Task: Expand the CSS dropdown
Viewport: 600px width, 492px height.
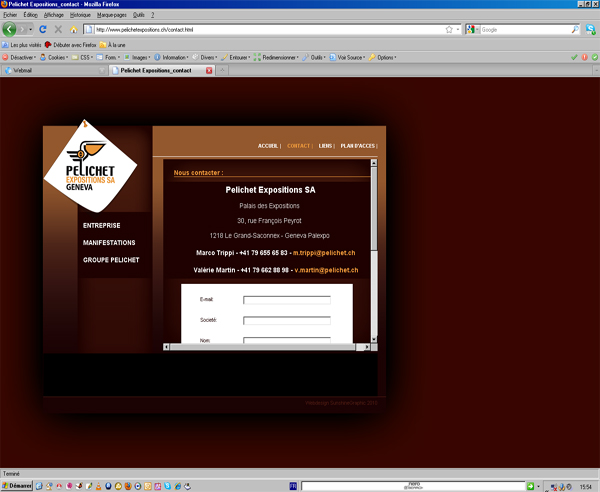Action: pos(83,57)
